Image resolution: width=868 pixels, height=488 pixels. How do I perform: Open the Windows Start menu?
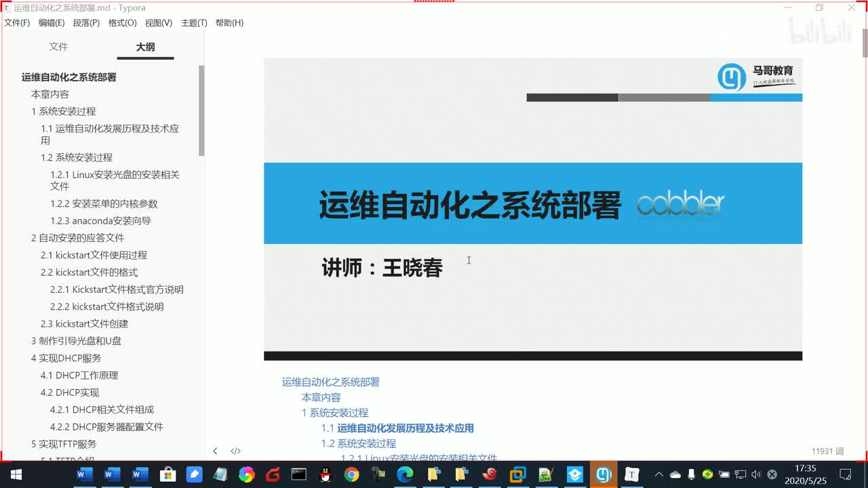[x=16, y=474]
